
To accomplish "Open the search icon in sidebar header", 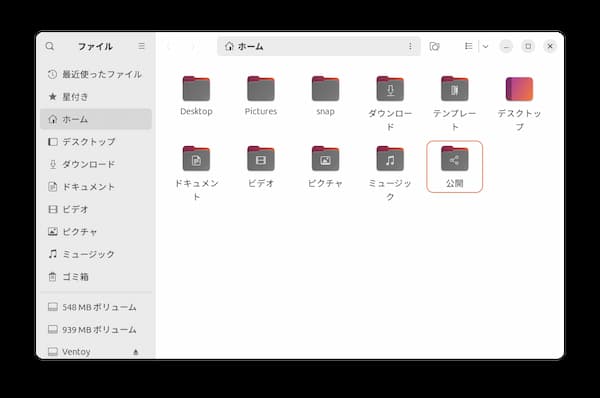I will (x=50, y=46).
